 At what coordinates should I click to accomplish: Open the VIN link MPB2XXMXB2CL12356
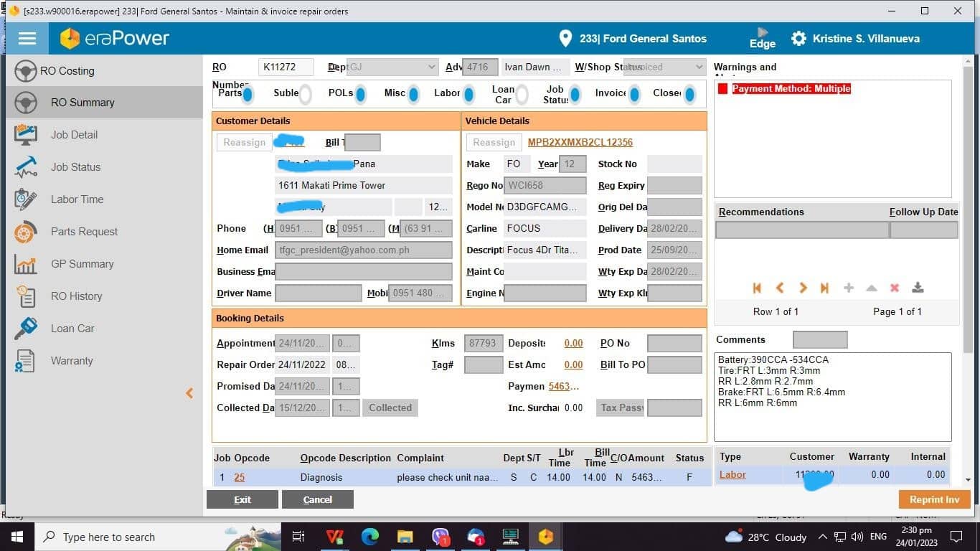(580, 142)
